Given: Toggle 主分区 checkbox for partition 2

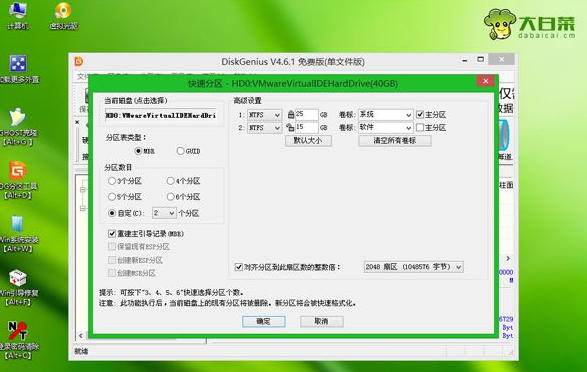Looking at the screenshot, I should tap(431, 128).
